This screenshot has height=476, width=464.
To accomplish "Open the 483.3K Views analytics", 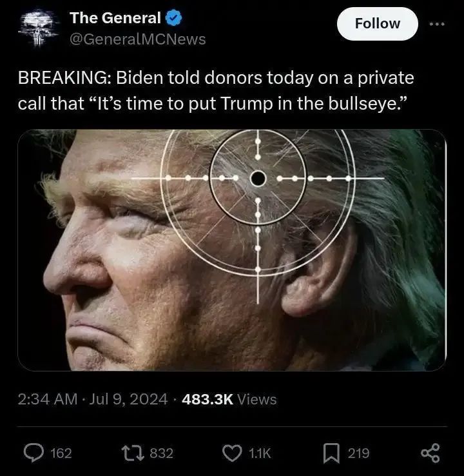I will (x=229, y=399).
